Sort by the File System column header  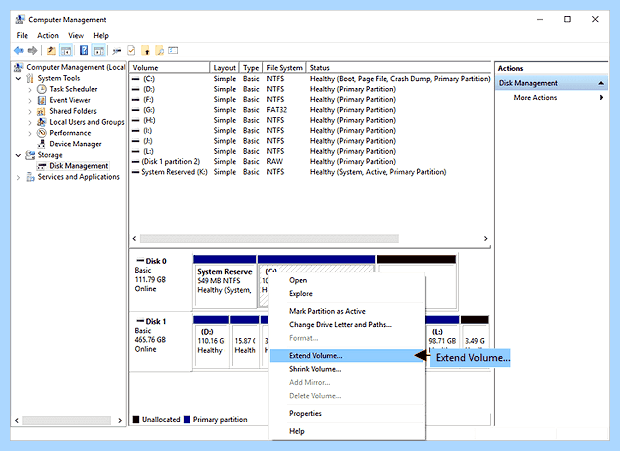click(x=284, y=68)
